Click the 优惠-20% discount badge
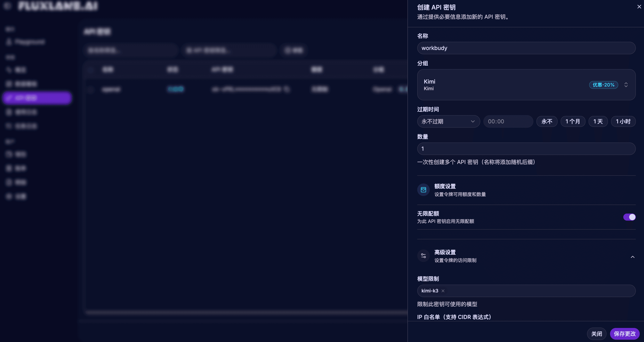The height and width of the screenshot is (342, 644). tap(603, 85)
